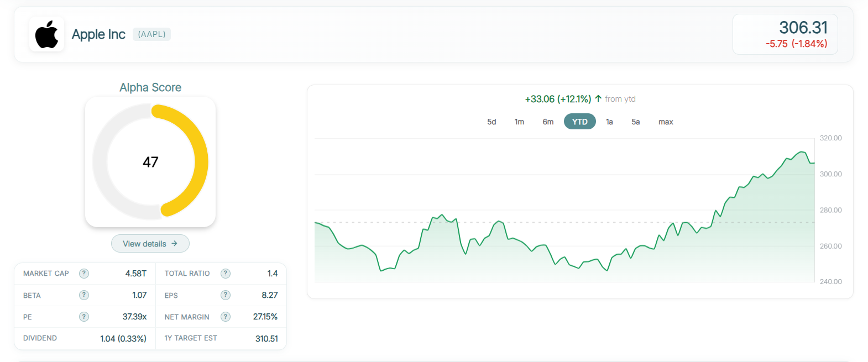Click the NET MARGIN label
Screen dimensions: 868x362
pos(187,317)
